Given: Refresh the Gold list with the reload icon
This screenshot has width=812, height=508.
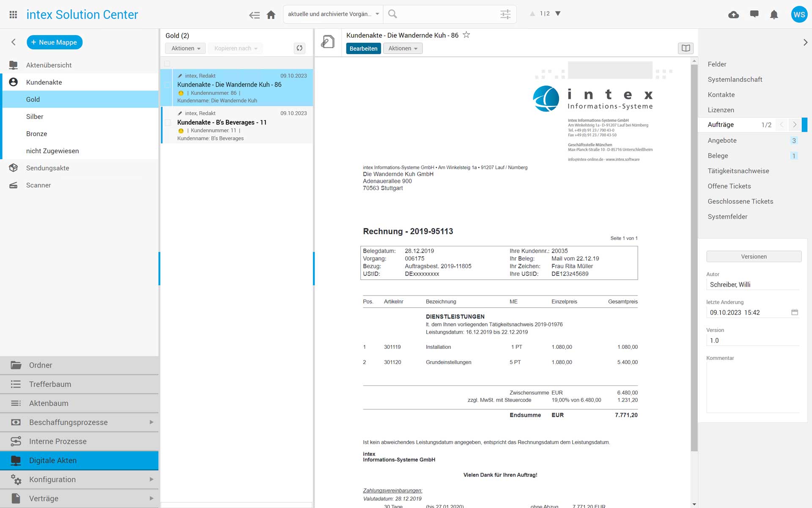Looking at the screenshot, I should click(x=299, y=48).
